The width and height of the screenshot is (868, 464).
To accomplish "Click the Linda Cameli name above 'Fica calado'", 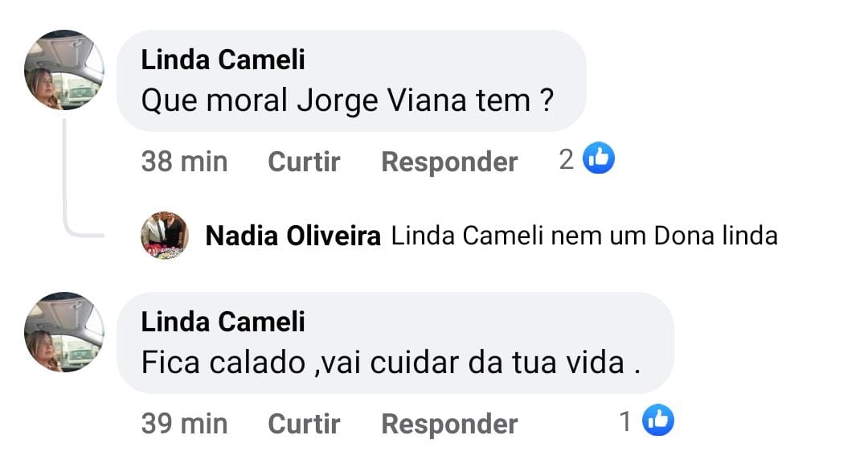I will click(x=223, y=322).
